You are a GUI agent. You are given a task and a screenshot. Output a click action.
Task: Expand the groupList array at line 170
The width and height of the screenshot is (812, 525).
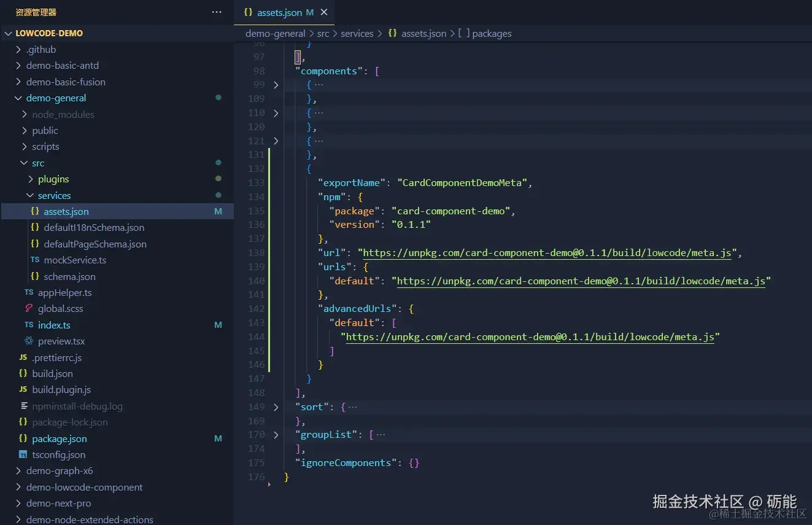pyautogui.click(x=276, y=435)
